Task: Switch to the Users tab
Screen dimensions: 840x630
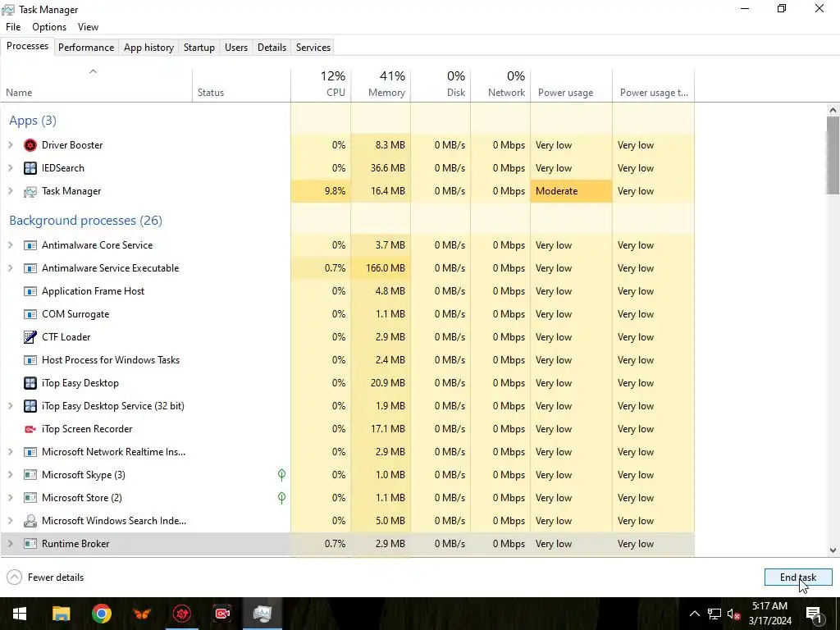Action: pyautogui.click(x=236, y=47)
